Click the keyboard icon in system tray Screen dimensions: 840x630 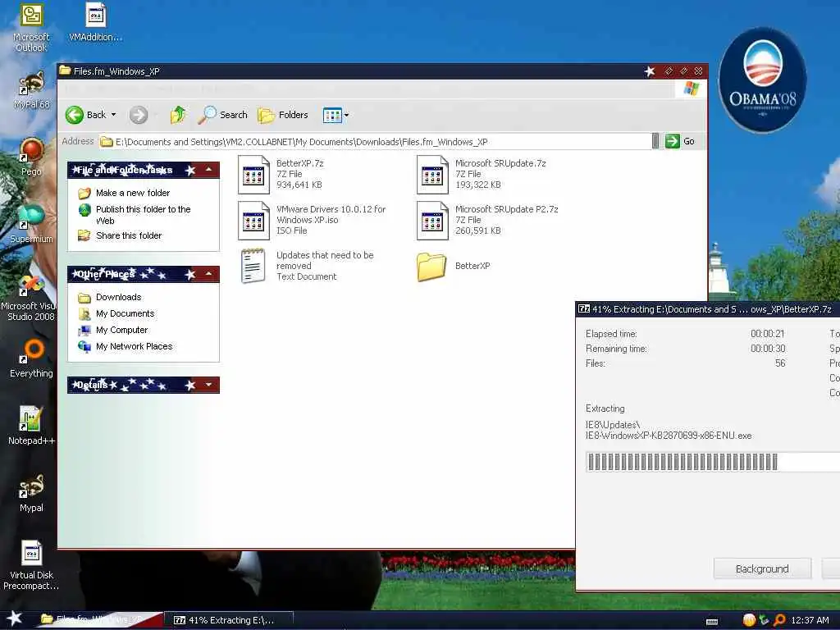coord(712,622)
